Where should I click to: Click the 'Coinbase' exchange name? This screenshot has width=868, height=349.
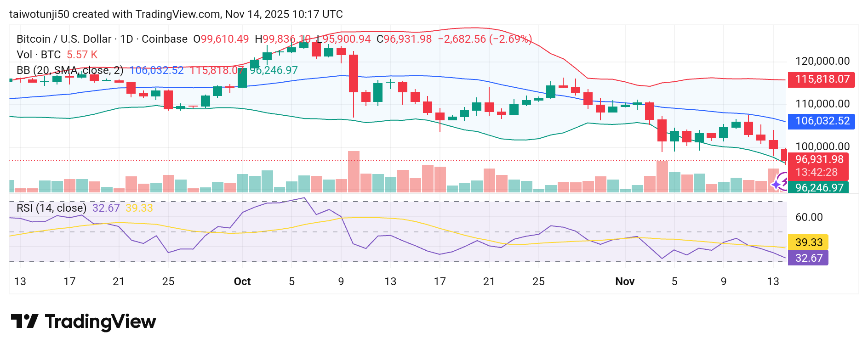point(165,39)
